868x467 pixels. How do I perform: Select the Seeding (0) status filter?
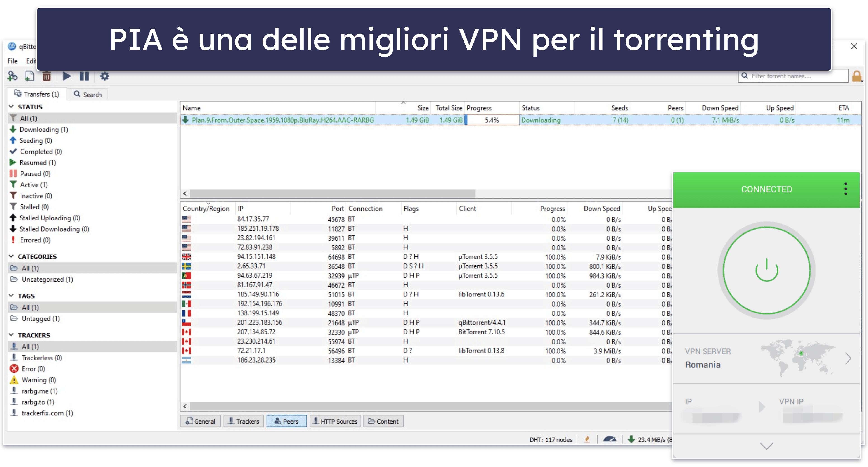click(x=31, y=140)
